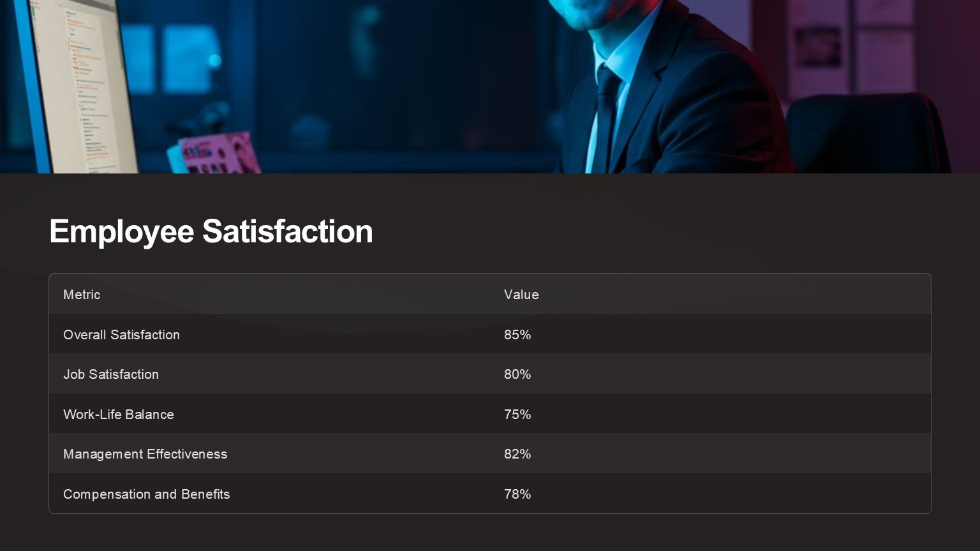Select the 85% value cell
This screenshot has width=980, height=551.
[517, 335]
